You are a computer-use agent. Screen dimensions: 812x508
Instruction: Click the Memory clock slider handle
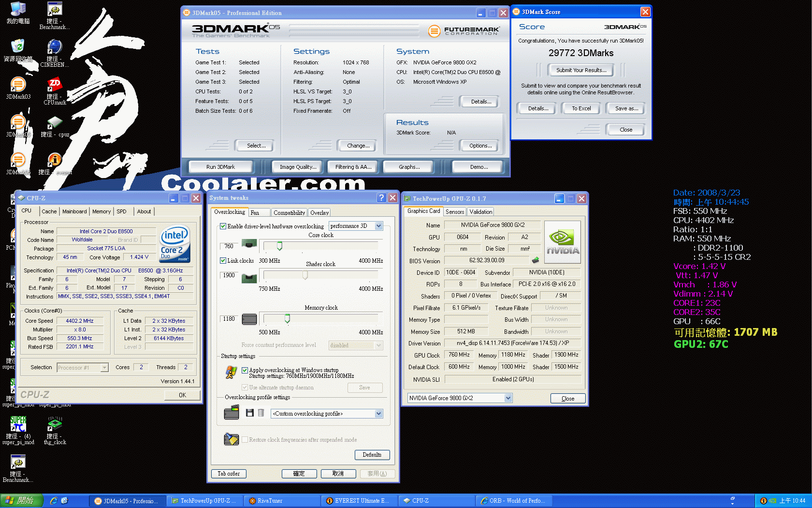coord(287,319)
